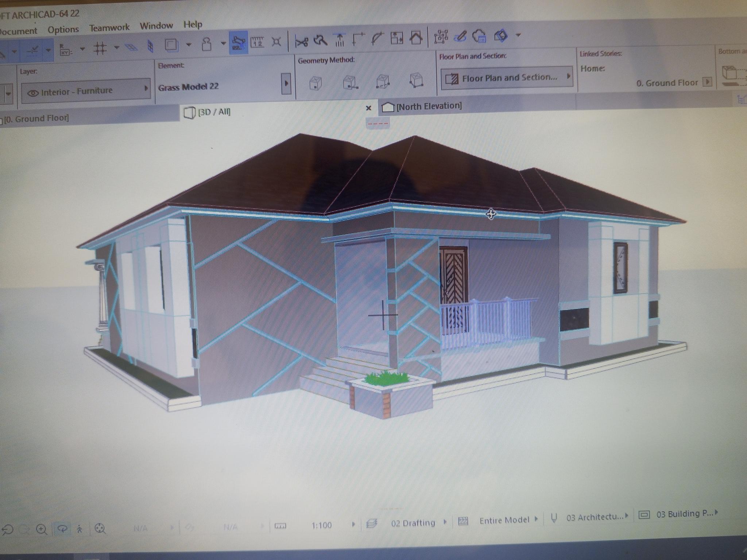Toggle the highlighted Gravity tool icon
The height and width of the screenshot is (560, 747).
point(238,43)
